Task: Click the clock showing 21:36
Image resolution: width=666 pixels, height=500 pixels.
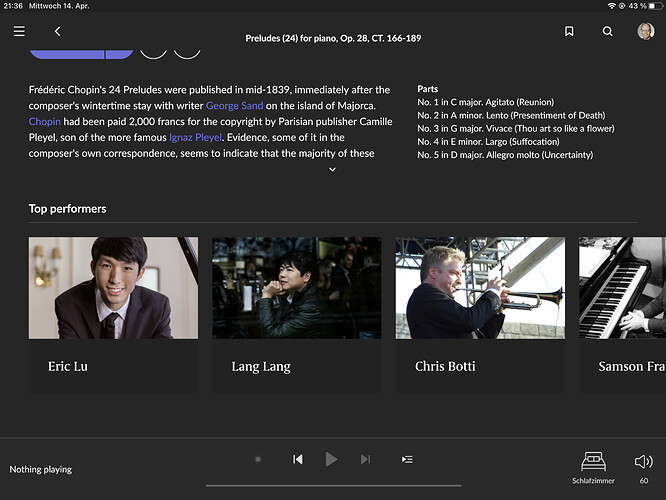Action: click(13, 6)
